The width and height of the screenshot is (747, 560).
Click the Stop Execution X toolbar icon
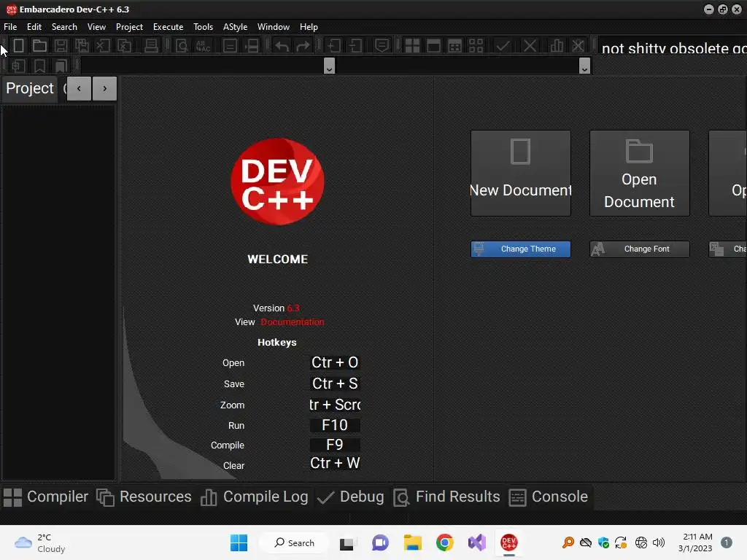point(530,46)
